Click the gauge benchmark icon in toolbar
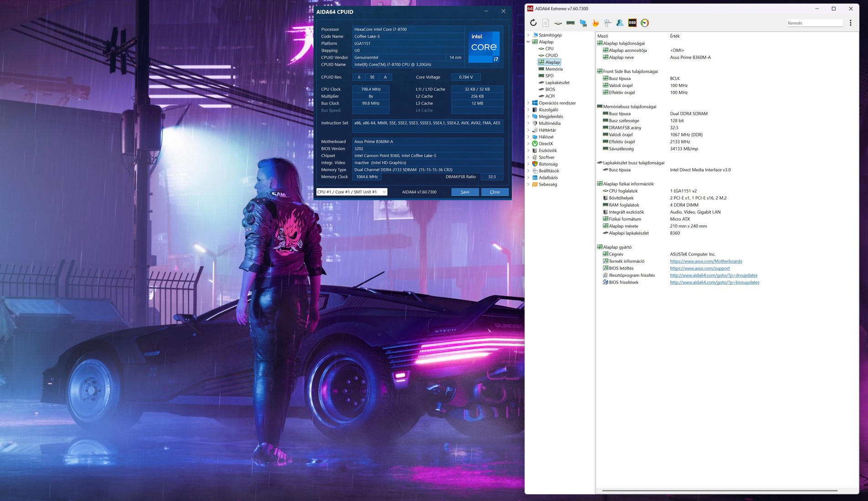 tap(645, 23)
